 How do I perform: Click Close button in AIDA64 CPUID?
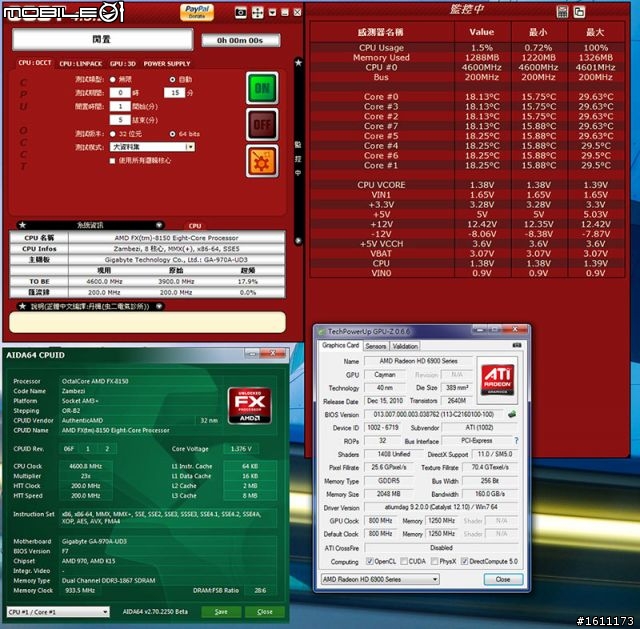tap(264, 611)
